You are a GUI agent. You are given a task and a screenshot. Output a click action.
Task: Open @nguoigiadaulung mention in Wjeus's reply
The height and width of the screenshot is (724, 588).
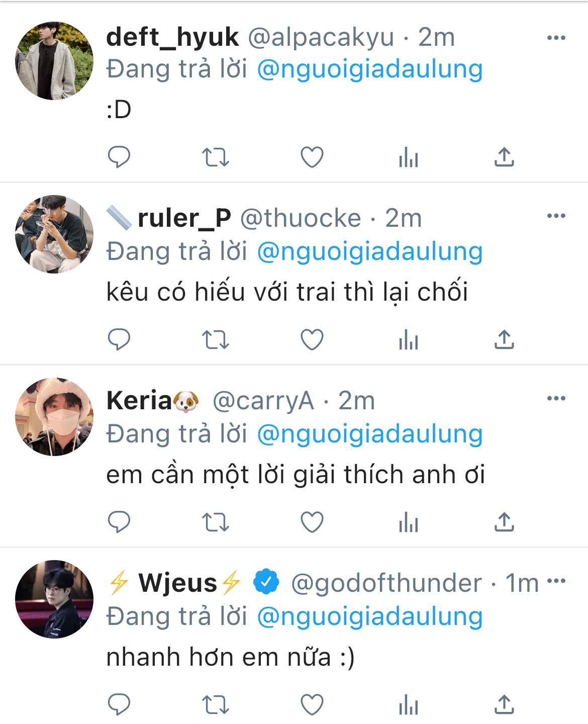(369, 616)
